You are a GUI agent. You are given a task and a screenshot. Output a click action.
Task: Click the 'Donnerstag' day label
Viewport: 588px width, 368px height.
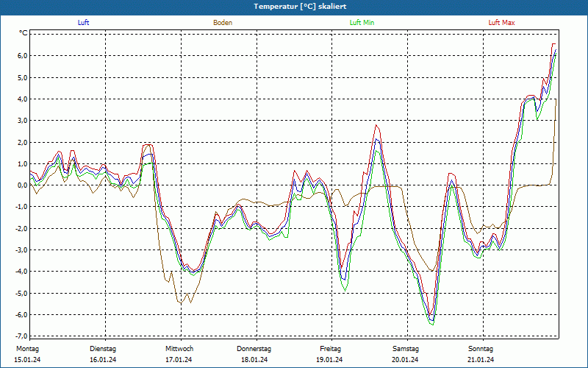click(254, 348)
